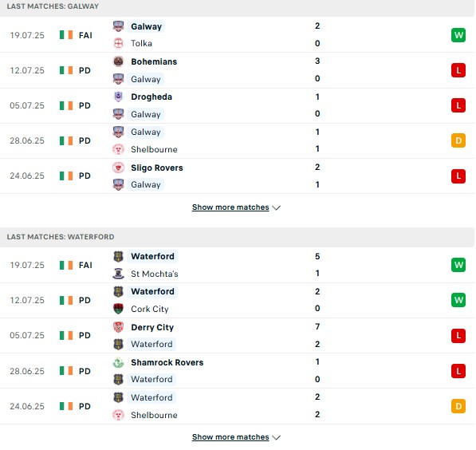The image size is (476, 450).
Task: Expand Show more matches under Galway
Action: [230, 207]
